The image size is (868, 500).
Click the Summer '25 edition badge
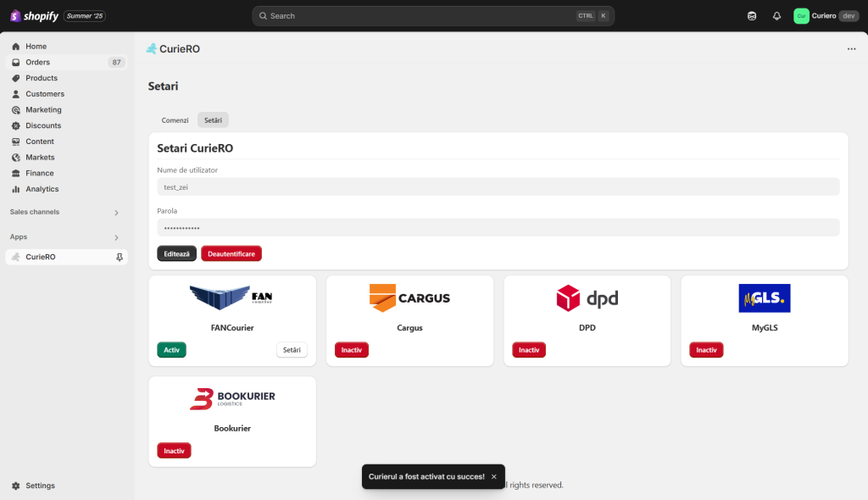85,16
